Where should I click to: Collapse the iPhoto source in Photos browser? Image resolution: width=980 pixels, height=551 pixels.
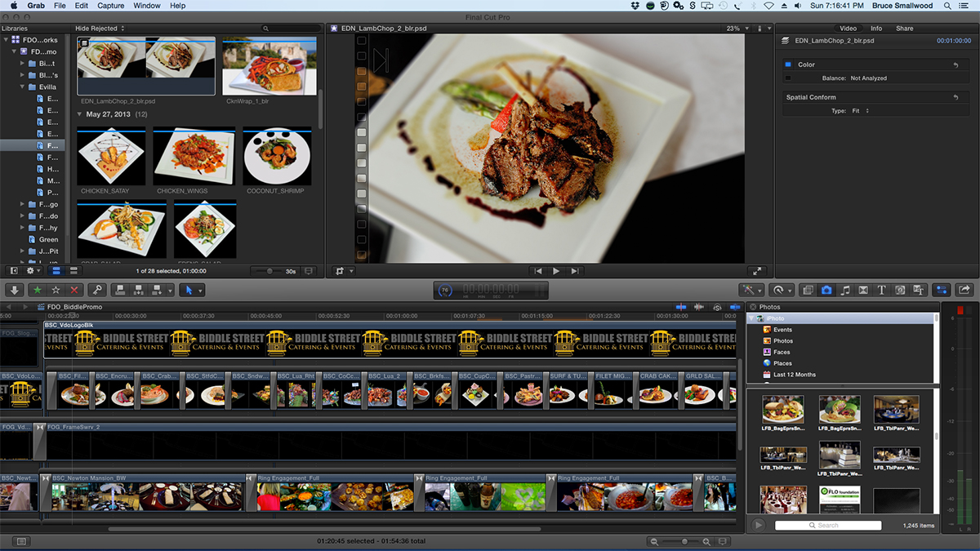tap(752, 318)
